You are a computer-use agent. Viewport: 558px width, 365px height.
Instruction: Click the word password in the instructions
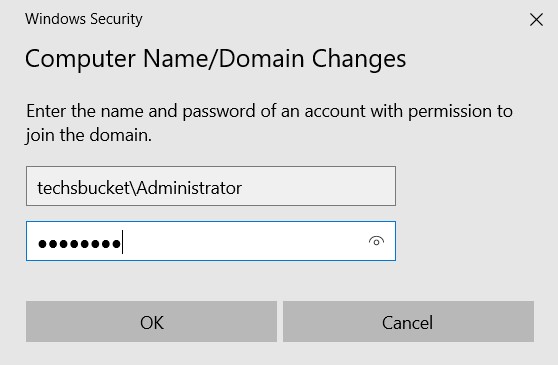(x=219, y=112)
